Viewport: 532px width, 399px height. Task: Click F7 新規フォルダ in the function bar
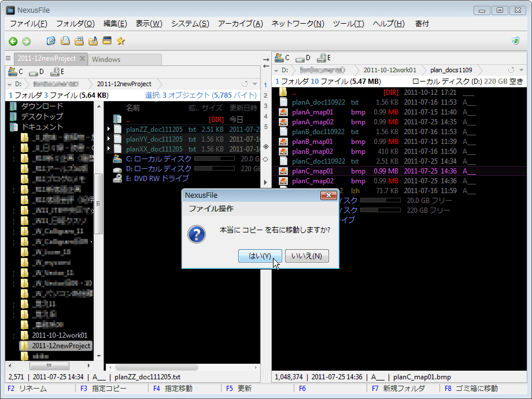click(398, 389)
